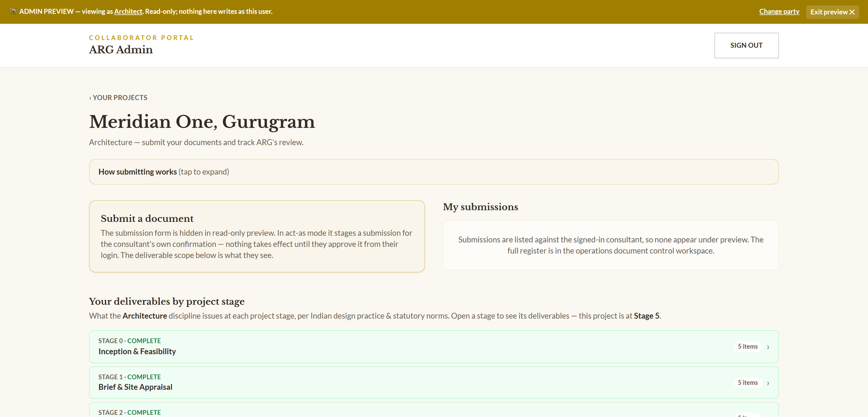
Task: Click the 'Your deliverables by project stage' heading
Action: [167, 301]
